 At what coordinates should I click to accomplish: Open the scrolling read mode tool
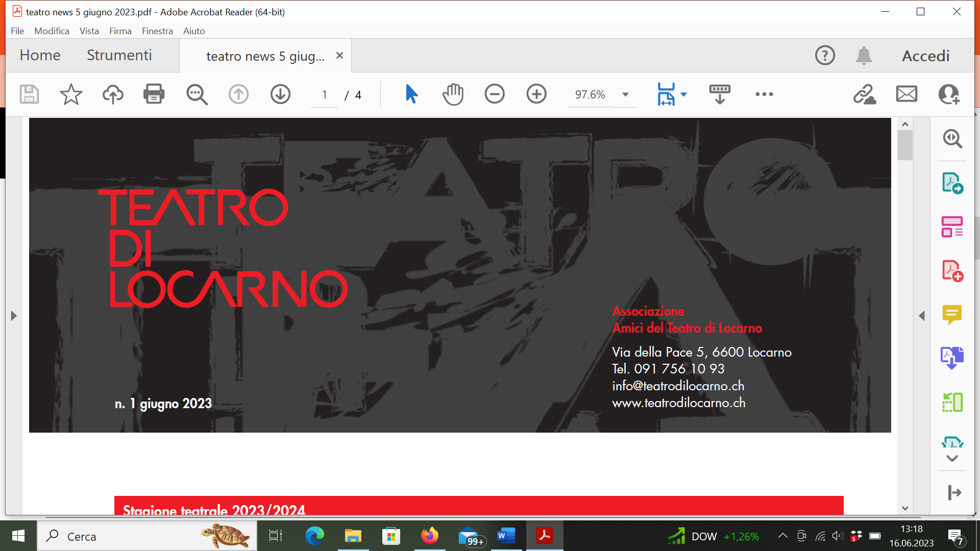point(720,94)
